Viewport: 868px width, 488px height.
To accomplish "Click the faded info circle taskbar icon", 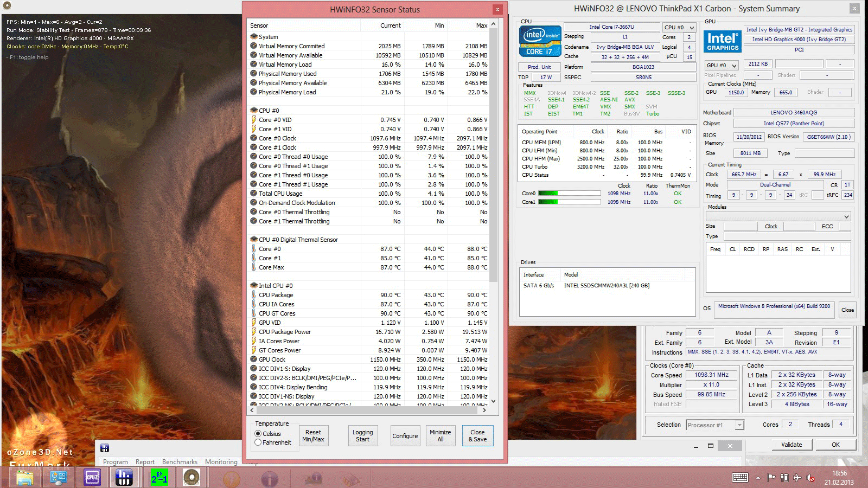I will coord(270,479).
